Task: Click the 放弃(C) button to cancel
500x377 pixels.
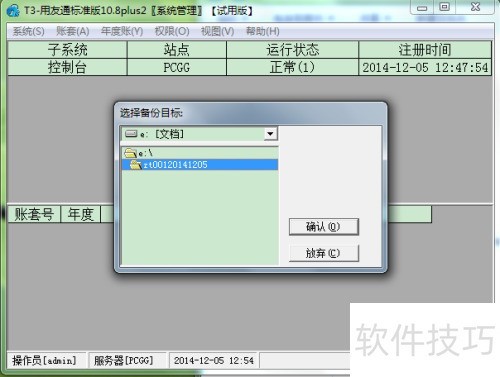Action: point(324,253)
